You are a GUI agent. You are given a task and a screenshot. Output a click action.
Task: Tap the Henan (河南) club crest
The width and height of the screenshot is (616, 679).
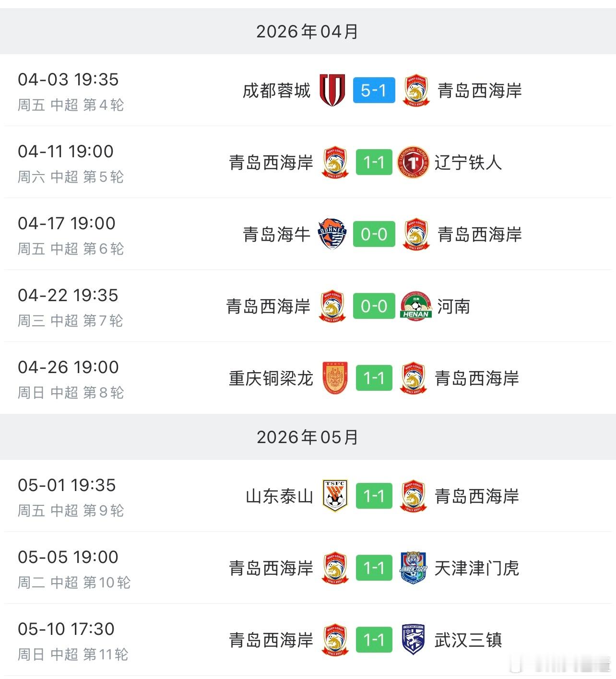[x=416, y=306]
